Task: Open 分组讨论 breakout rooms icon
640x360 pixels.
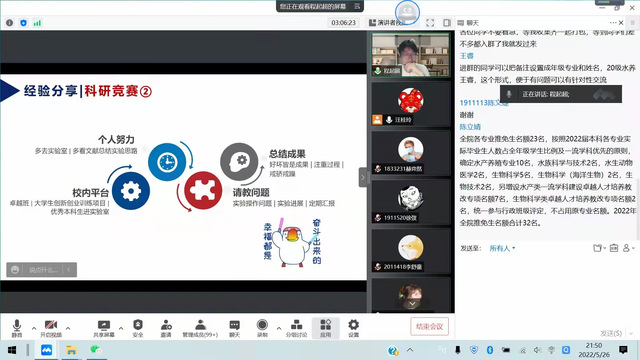Action: [x=296, y=328]
